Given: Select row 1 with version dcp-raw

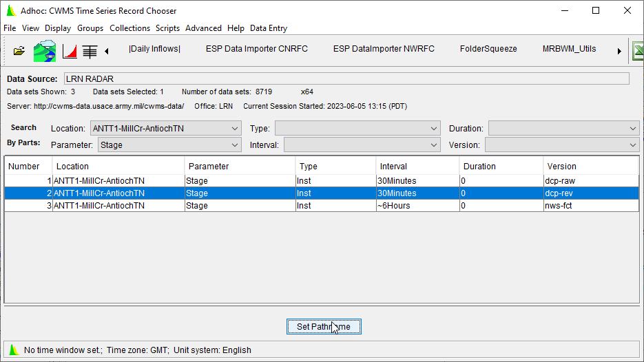Looking at the screenshot, I should 322,180.
